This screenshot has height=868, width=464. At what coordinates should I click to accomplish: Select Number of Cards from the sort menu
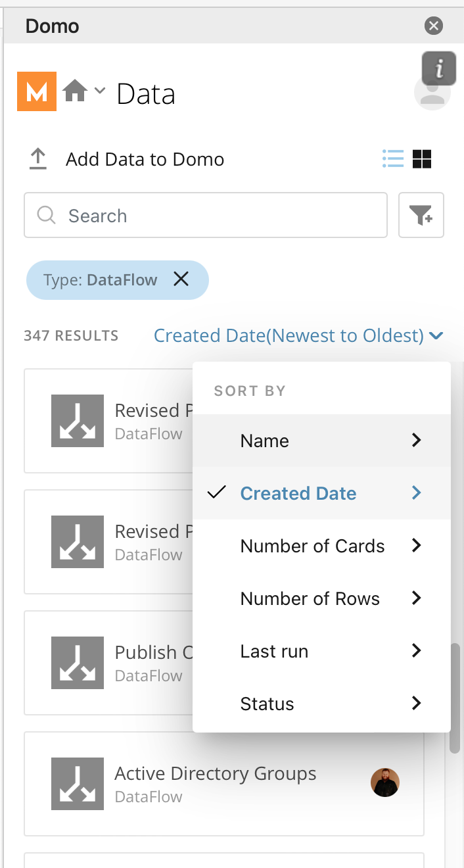coord(312,545)
